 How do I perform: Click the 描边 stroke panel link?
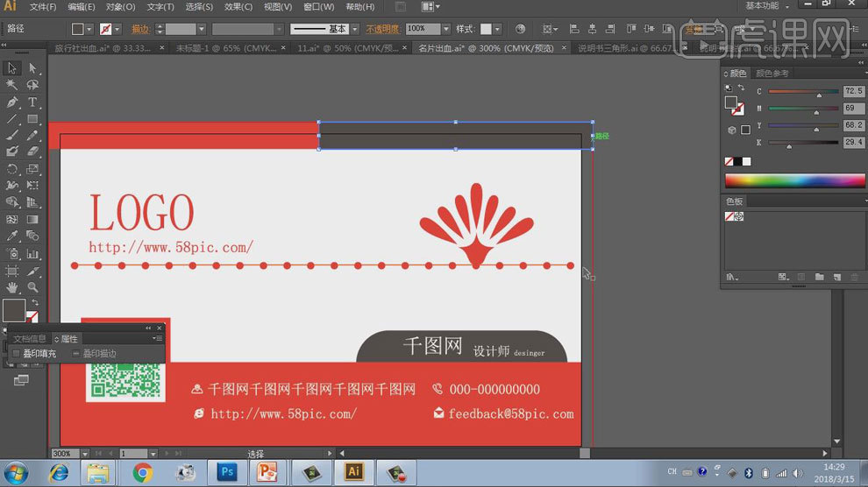140,29
